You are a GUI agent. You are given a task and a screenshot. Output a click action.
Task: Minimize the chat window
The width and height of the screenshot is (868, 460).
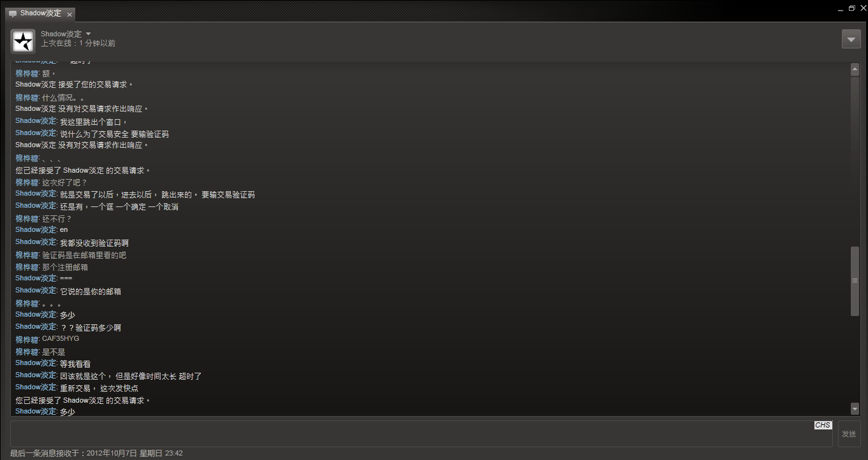coord(841,8)
